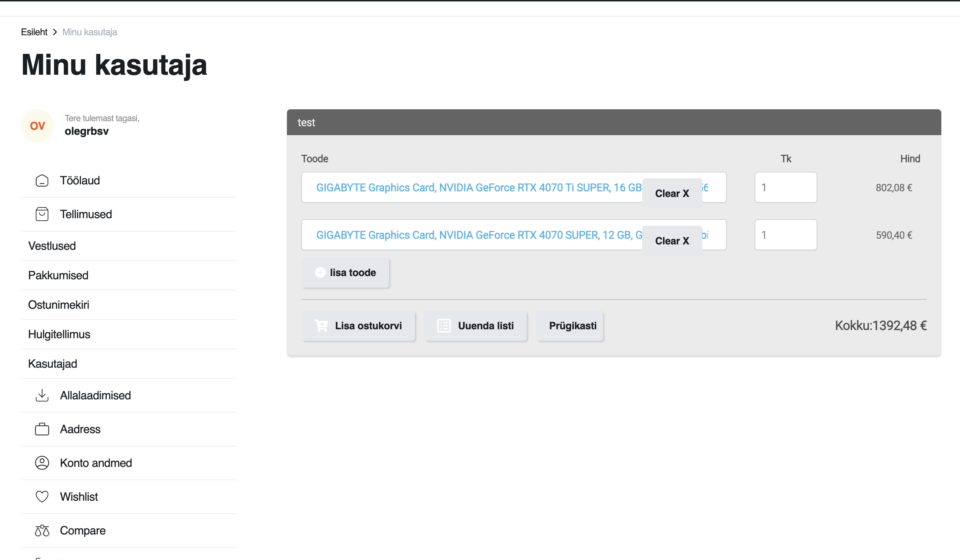Click the Minu kasutaja page heading
Image resolution: width=960 pixels, height=560 pixels.
(x=114, y=65)
